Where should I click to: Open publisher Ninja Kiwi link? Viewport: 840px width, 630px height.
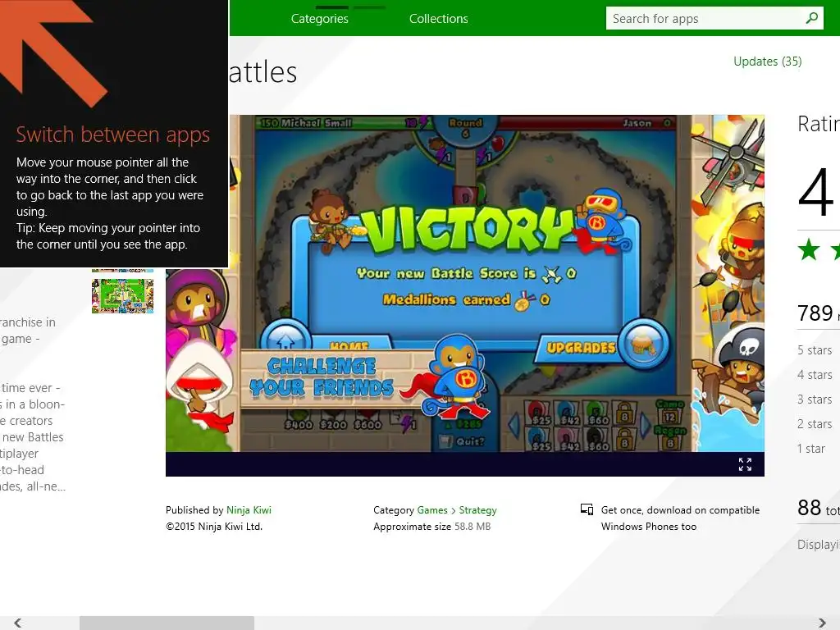[x=249, y=510]
